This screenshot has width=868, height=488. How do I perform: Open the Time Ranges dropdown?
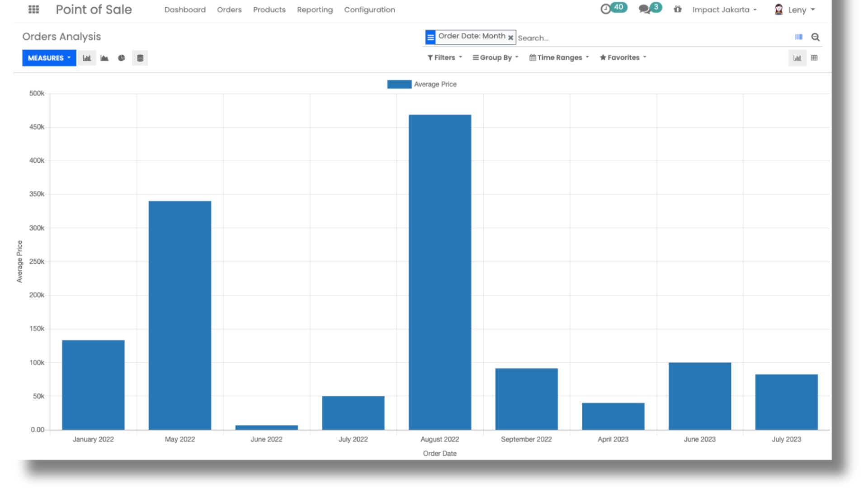pyautogui.click(x=559, y=57)
